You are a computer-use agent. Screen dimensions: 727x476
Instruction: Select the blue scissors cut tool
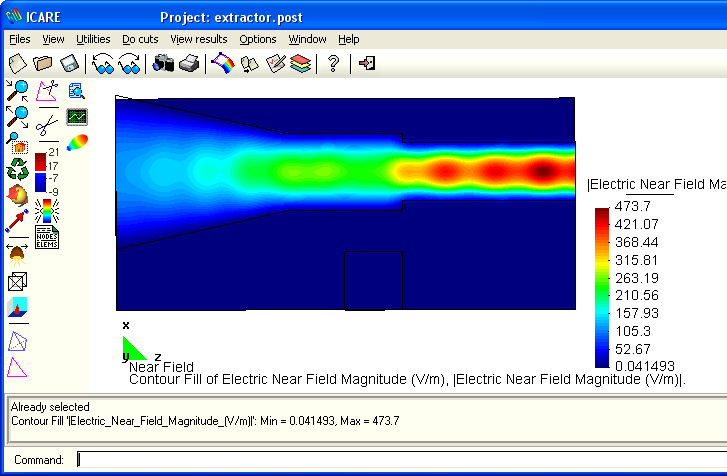[47, 125]
